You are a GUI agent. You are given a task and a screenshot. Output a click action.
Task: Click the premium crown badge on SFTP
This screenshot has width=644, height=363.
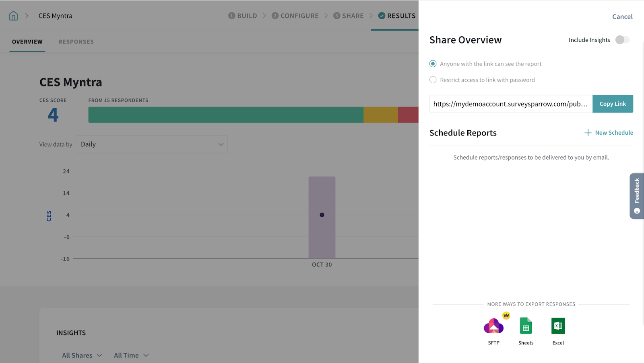[x=506, y=316]
